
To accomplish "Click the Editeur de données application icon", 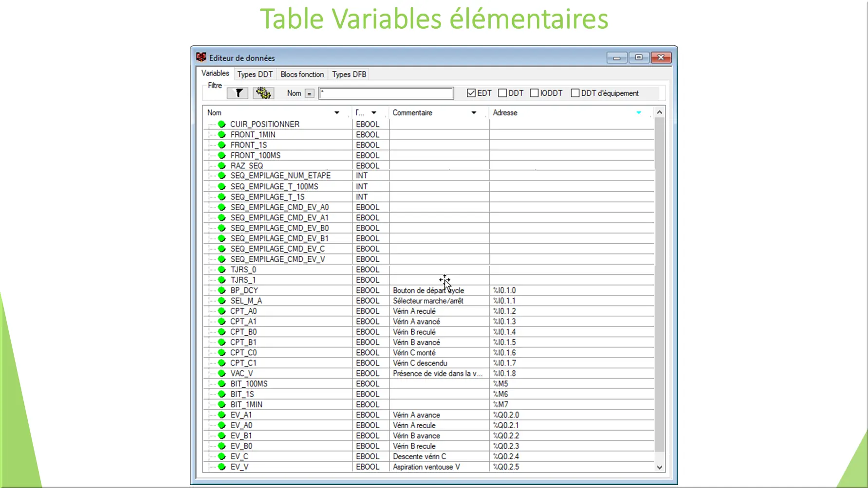I will click(201, 57).
